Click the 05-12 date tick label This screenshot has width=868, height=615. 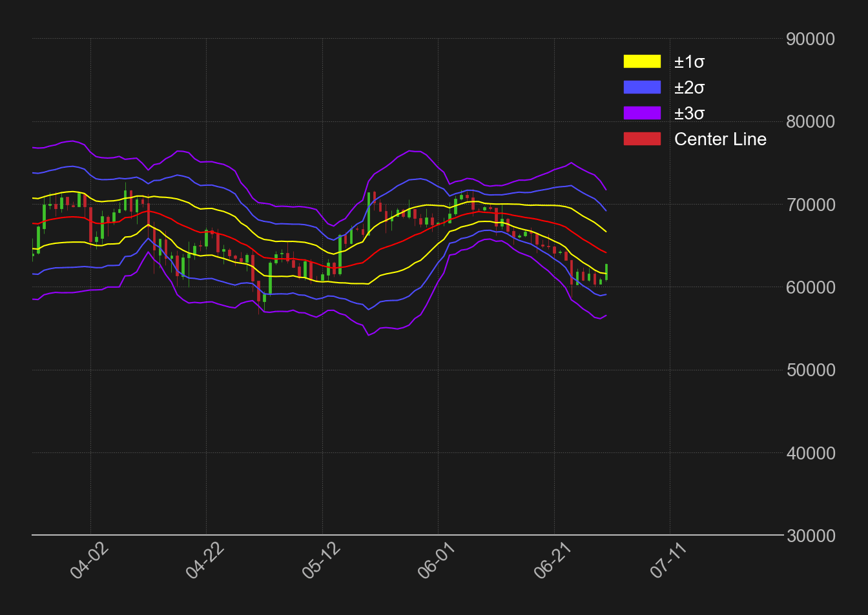click(321, 561)
